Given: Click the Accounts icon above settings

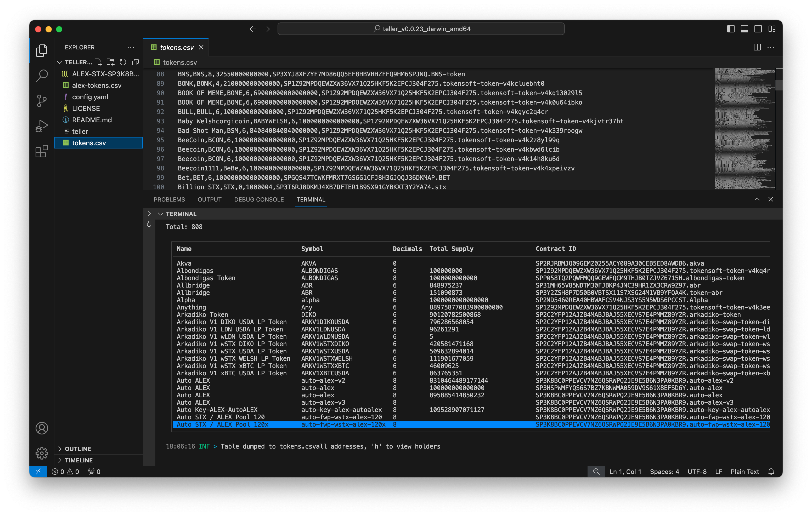Looking at the screenshot, I should click(42, 428).
